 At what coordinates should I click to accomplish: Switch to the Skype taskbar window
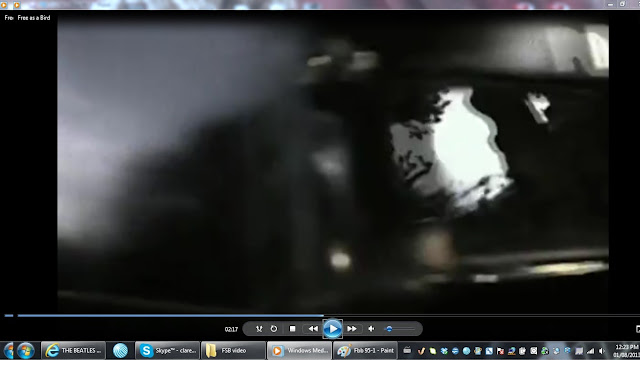point(167,351)
